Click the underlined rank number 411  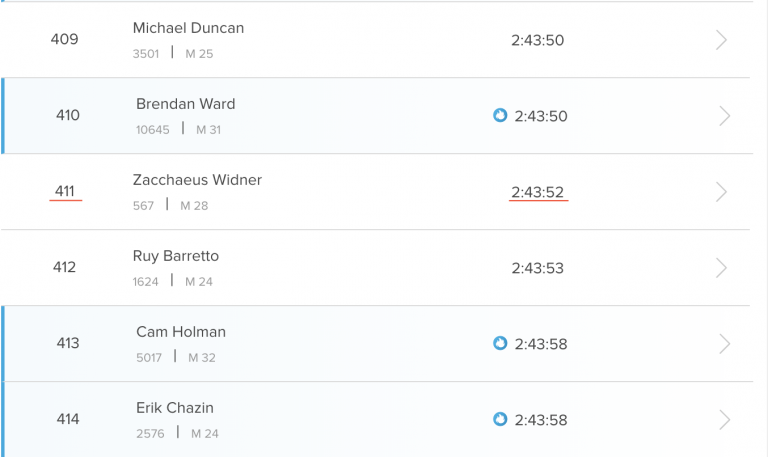(x=65, y=192)
